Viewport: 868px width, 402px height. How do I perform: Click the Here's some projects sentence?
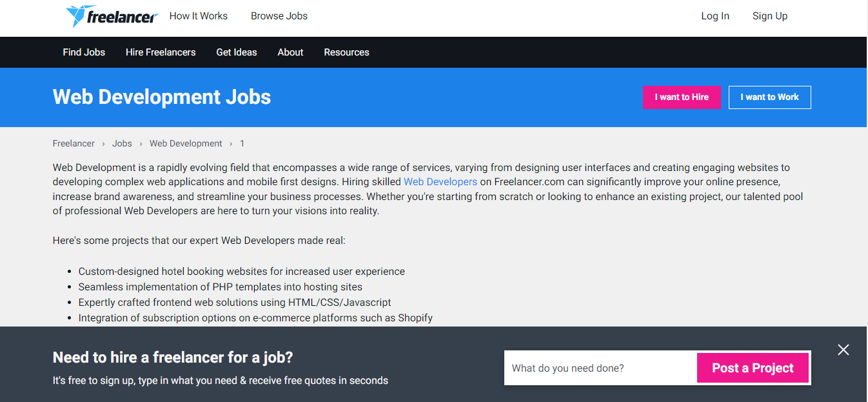coord(199,241)
